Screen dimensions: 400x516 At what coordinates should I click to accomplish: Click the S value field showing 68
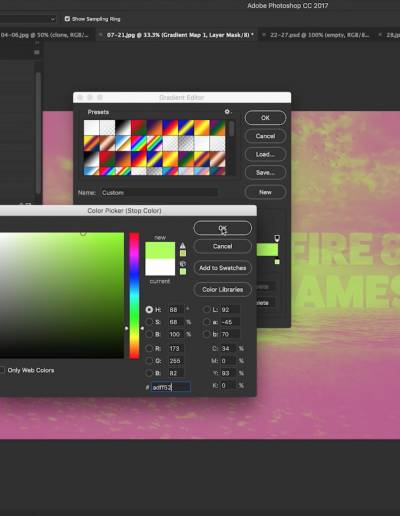(176, 322)
